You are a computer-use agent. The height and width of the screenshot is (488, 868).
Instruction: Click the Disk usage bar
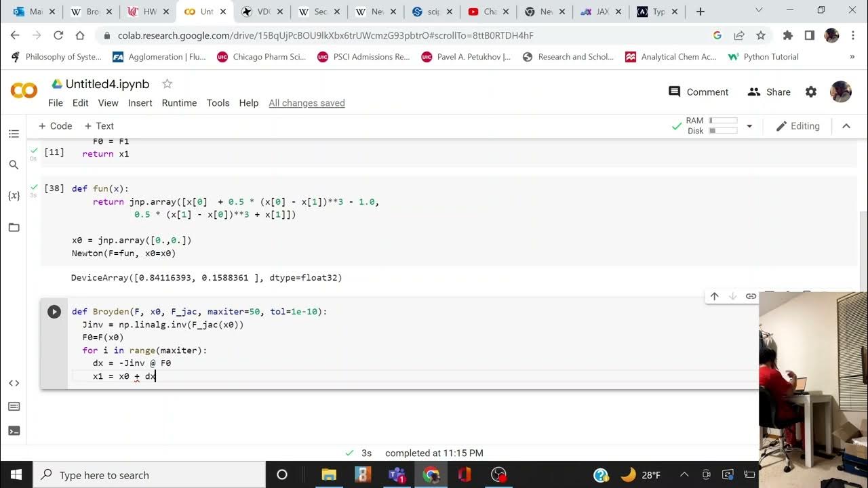click(723, 131)
